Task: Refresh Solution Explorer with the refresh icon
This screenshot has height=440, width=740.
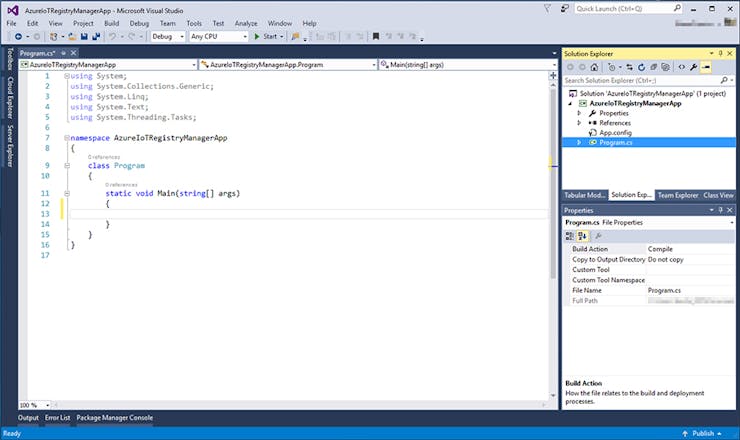Action: [641, 67]
